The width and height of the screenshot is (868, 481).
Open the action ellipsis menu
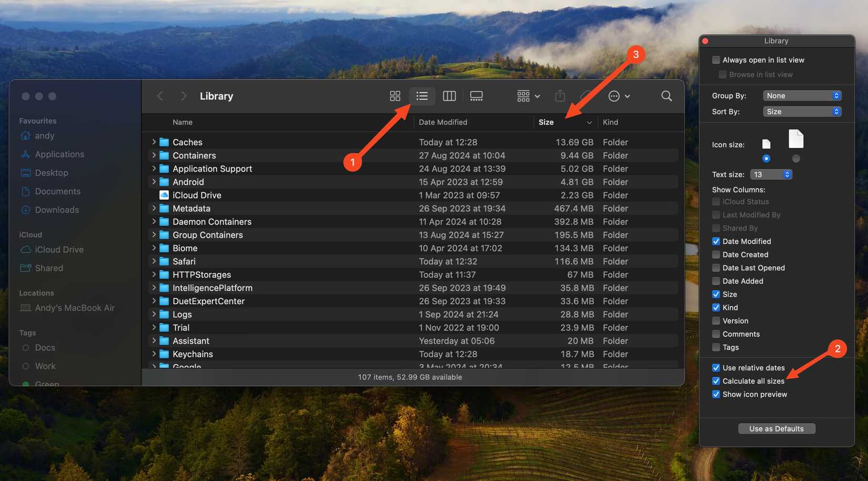coord(619,96)
